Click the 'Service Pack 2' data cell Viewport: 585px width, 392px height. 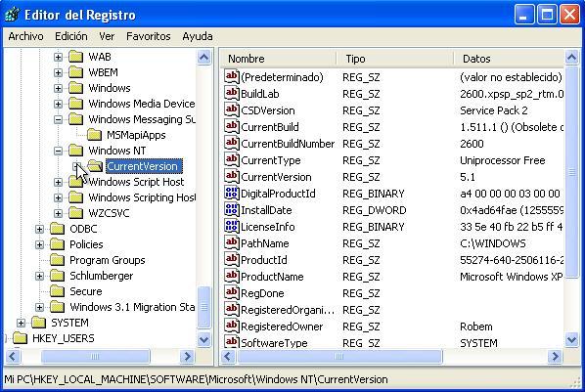point(494,110)
